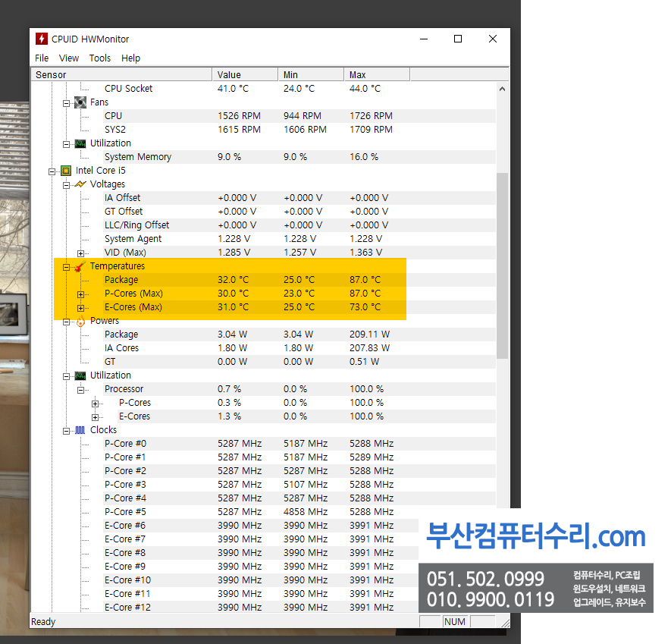Maximize the HWMonitor window
This screenshot has width=671, height=644.
point(458,39)
